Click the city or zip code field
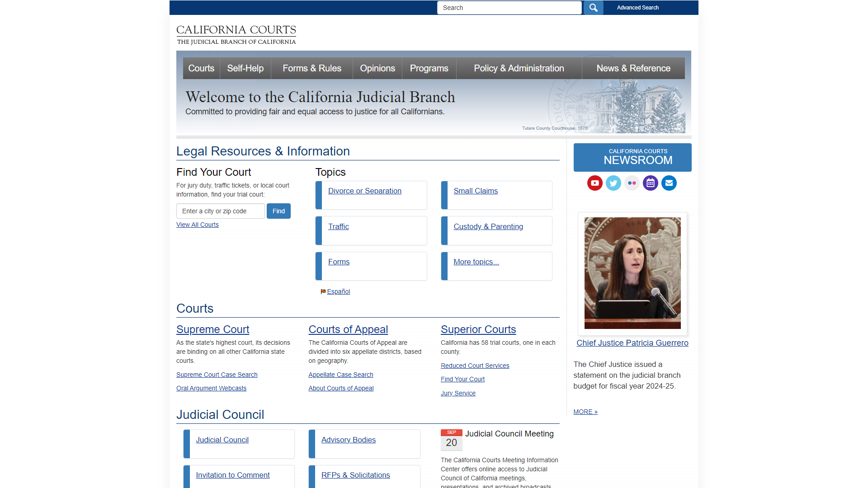This screenshot has height=488, width=868. click(x=221, y=211)
